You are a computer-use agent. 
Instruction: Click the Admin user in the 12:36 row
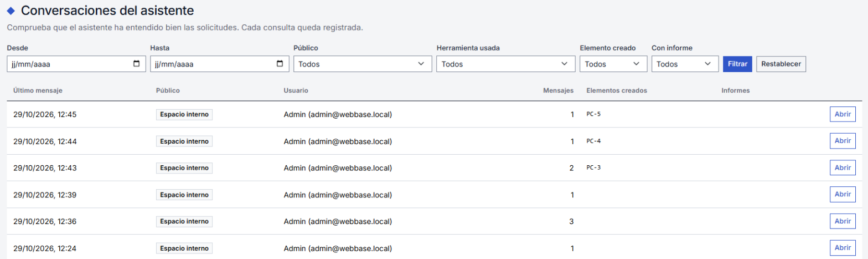point(338,221)
